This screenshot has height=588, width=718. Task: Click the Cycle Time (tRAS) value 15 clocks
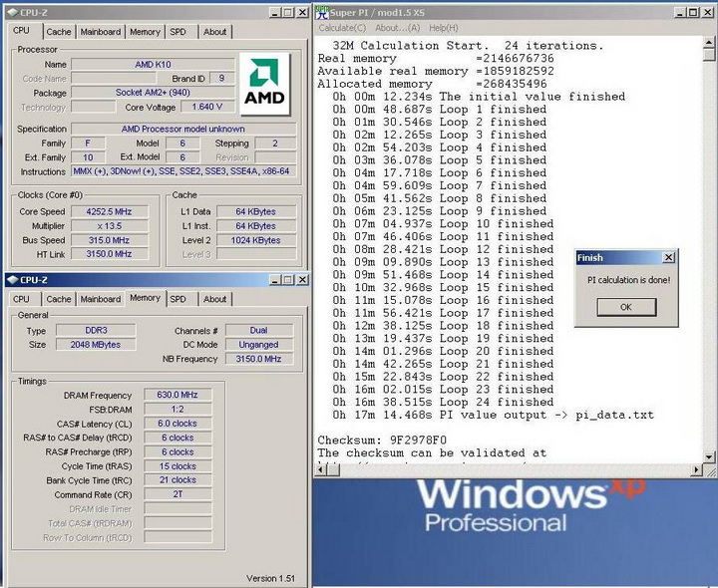[178, 466]
